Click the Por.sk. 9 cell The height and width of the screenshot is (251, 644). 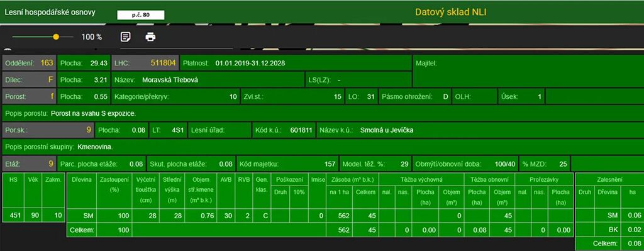(x=48, y=130)
